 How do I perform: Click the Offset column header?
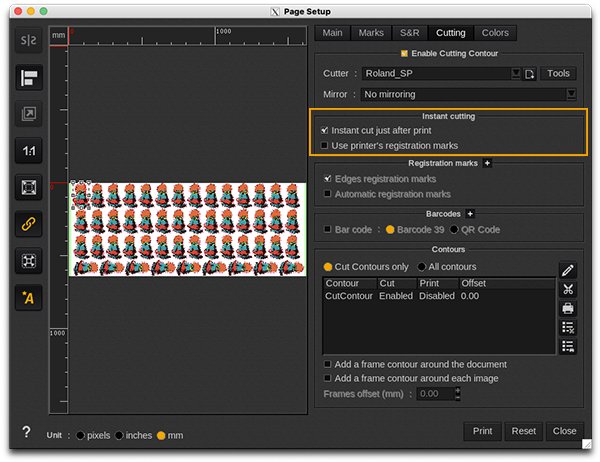tap(507, 283)
